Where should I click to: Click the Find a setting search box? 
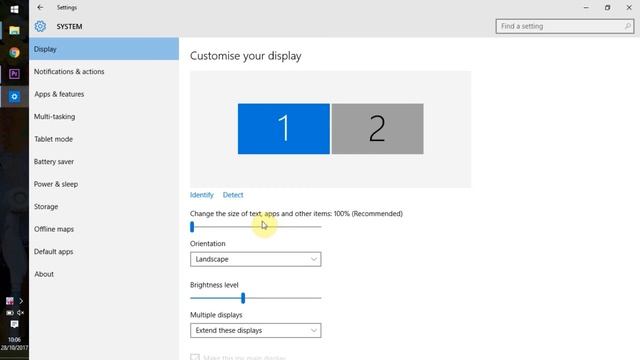pyautogui.click(x=565, y=26)
